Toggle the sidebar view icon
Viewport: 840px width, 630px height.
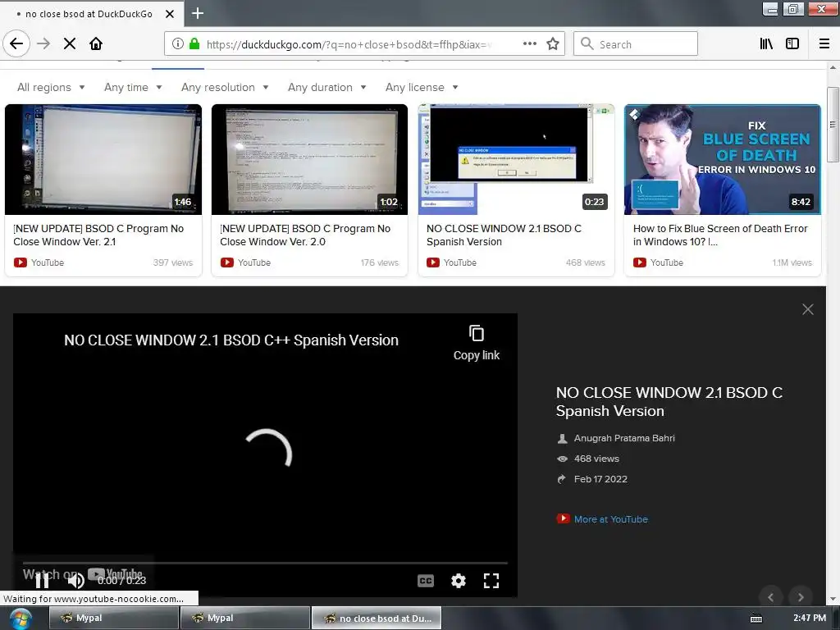792,43
